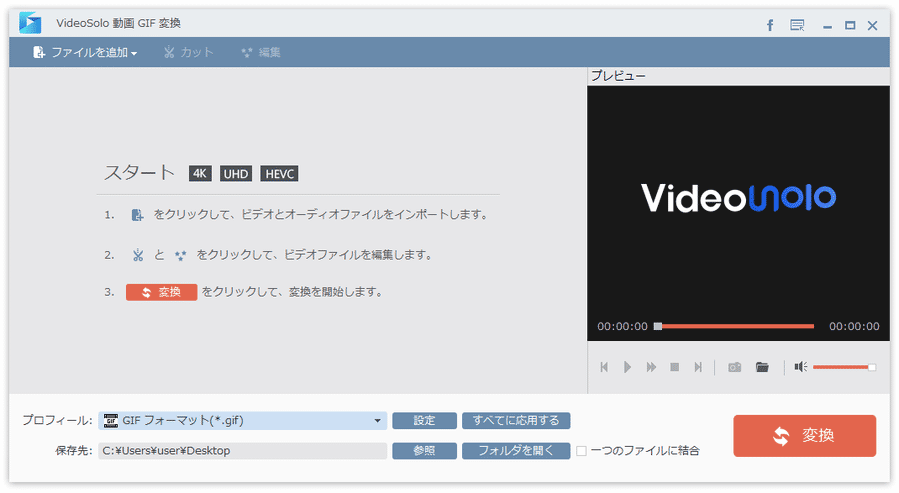Skip to next frame in preview
The height and width of the screenshot is (493, 899).
click(698, 367)
